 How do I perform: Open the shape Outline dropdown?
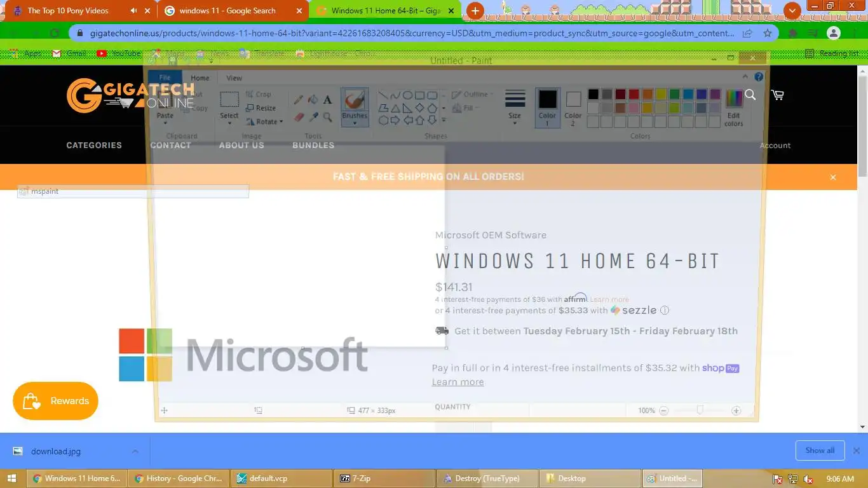(x=473, y=94)
